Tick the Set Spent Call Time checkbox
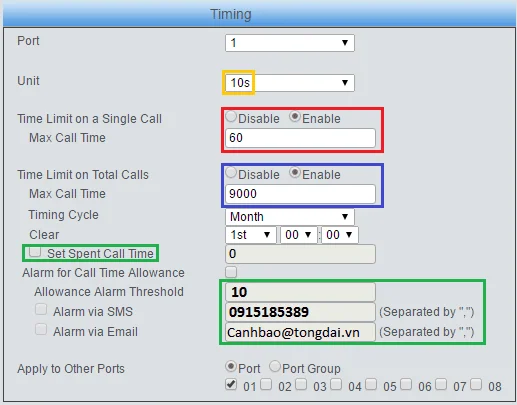The image size is (517, 405). [35, 252]
